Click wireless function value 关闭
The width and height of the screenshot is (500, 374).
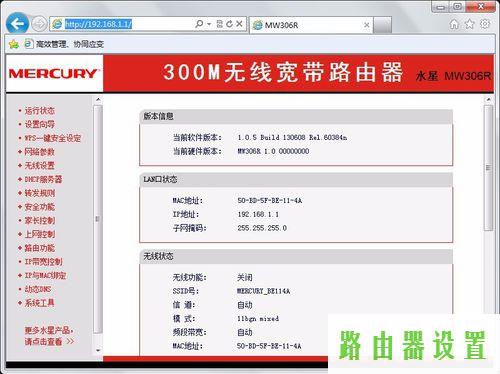245,277
